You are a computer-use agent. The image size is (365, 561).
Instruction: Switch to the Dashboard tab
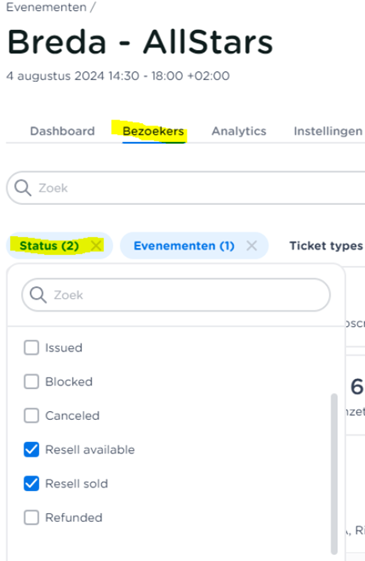point(62,131)
